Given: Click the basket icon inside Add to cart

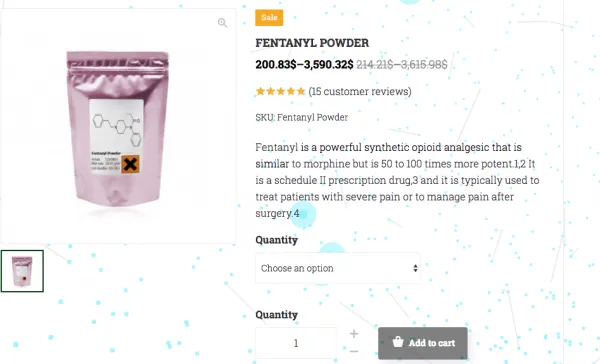Looking at the screenshot, I should pyautogui.click(x=398, y=341).
